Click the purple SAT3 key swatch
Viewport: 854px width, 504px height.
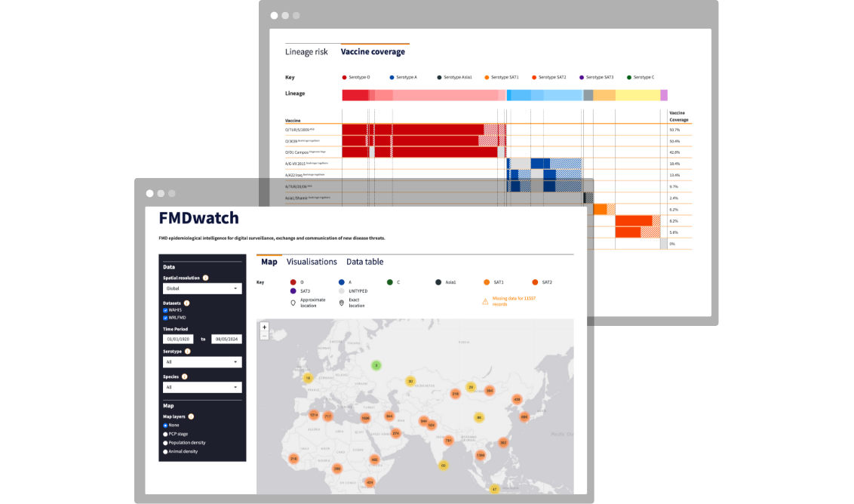[x=293, y=291]
